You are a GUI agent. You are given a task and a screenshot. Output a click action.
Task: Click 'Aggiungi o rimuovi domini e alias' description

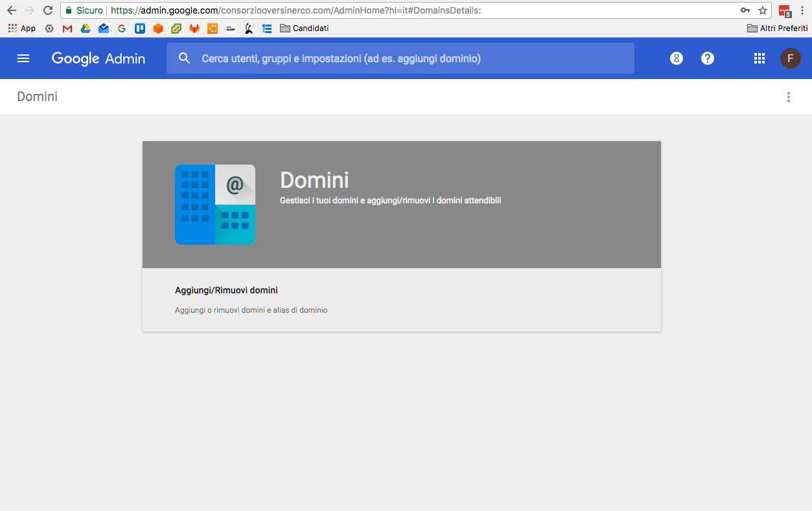pos(251,310)
